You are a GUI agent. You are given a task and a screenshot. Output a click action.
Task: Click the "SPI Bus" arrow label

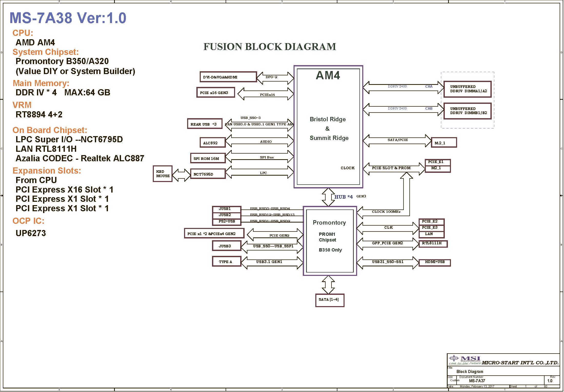coord(267,157)
